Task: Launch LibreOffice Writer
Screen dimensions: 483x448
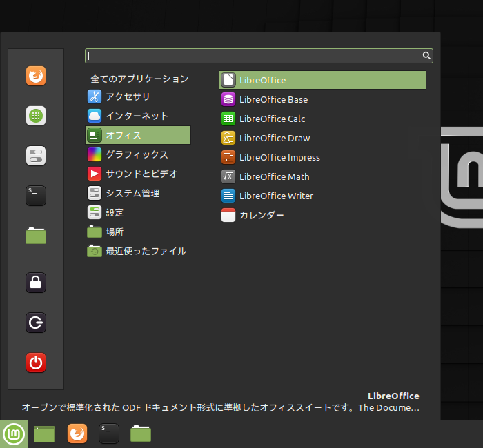Action: 322,196
